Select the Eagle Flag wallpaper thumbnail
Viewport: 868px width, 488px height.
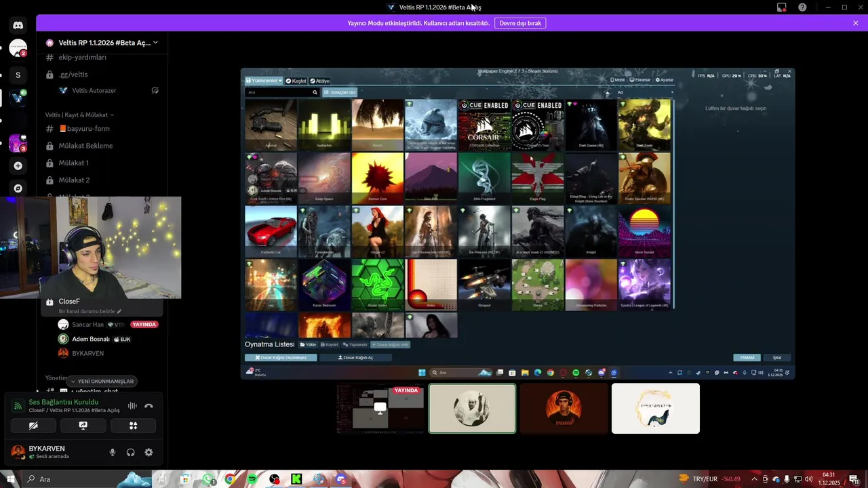pos(538,178)
